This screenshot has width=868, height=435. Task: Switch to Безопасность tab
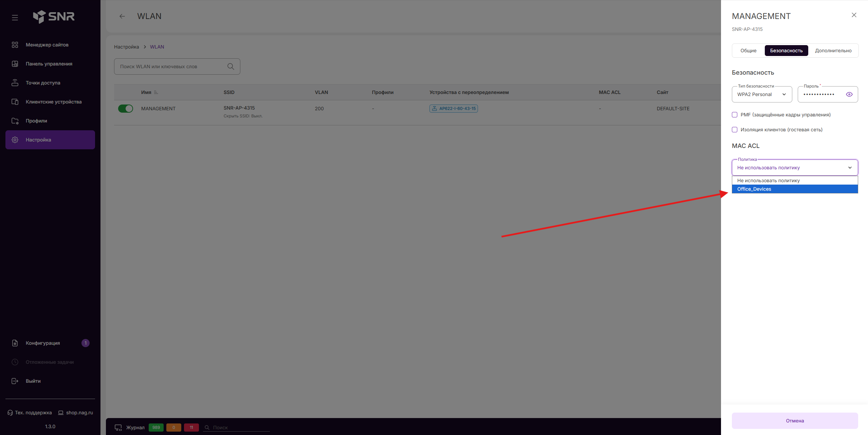[x=786, y=51]
